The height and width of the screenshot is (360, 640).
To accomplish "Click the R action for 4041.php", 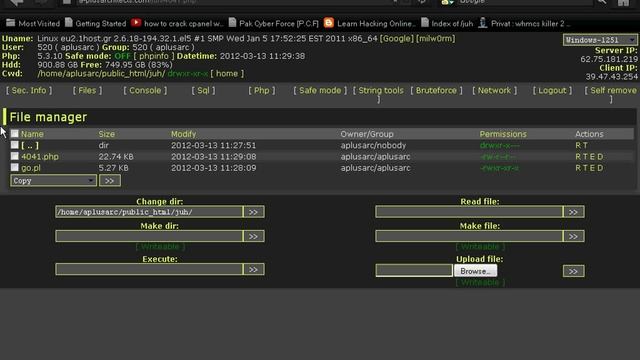I will tap(578, 157).
